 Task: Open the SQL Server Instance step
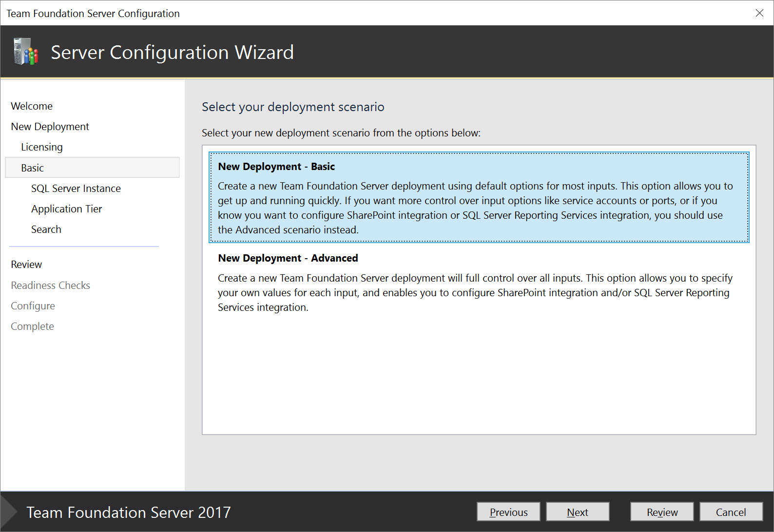pos(76,189)
